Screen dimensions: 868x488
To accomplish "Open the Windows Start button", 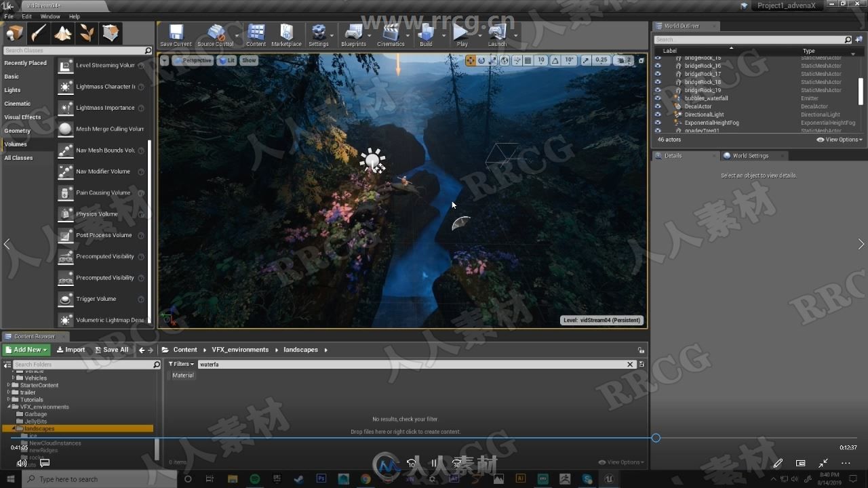I will (11, 479).
